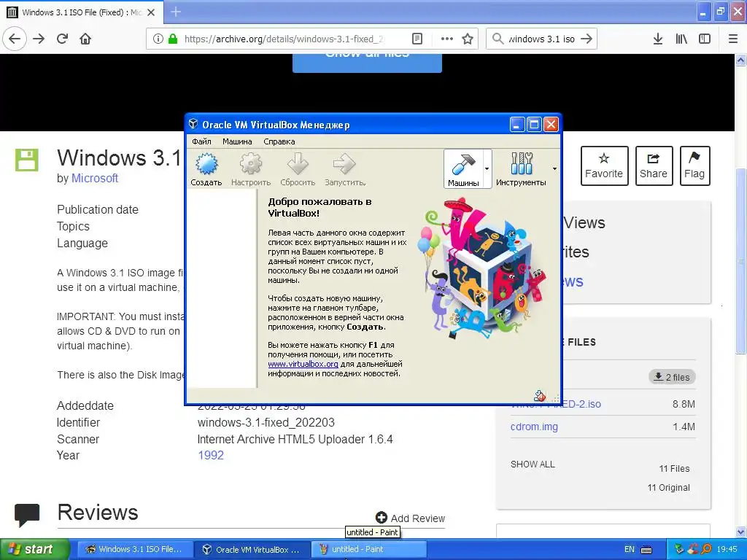This screenshot has width=747, height=560.
Task: Click the search go arrow button
Action: 587,39
